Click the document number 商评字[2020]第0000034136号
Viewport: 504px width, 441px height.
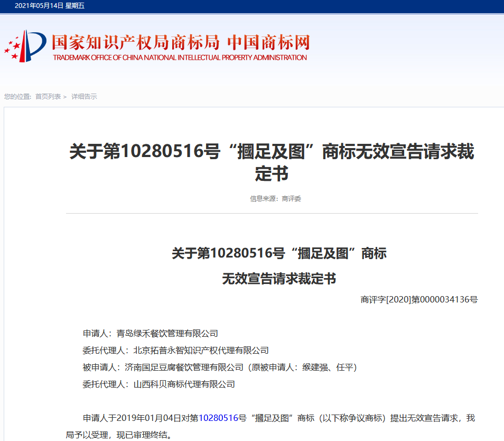click(419, 300)
